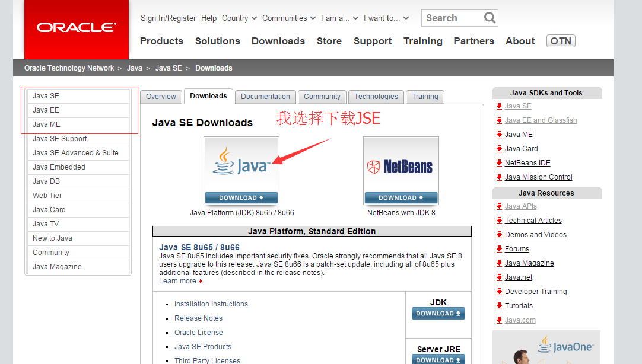Image resolution: width=642 pixels, height=364 pixels.
Task: Click the Oracle logo
Action: click(x=77, y=27)
